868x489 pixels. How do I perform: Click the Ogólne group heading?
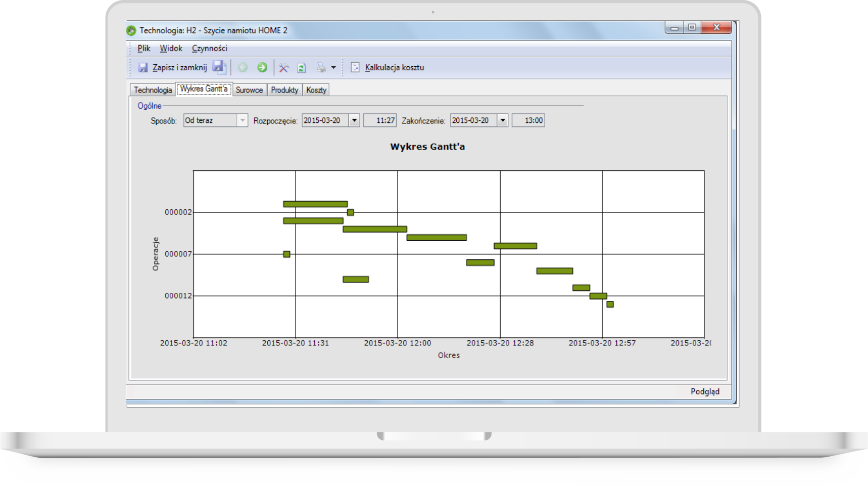click(150, 106)
